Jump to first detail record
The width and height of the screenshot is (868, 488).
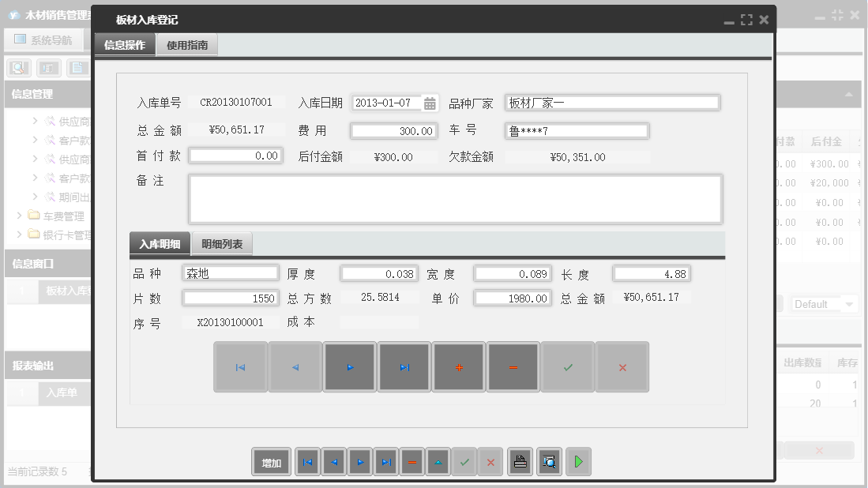pos(240,366)
